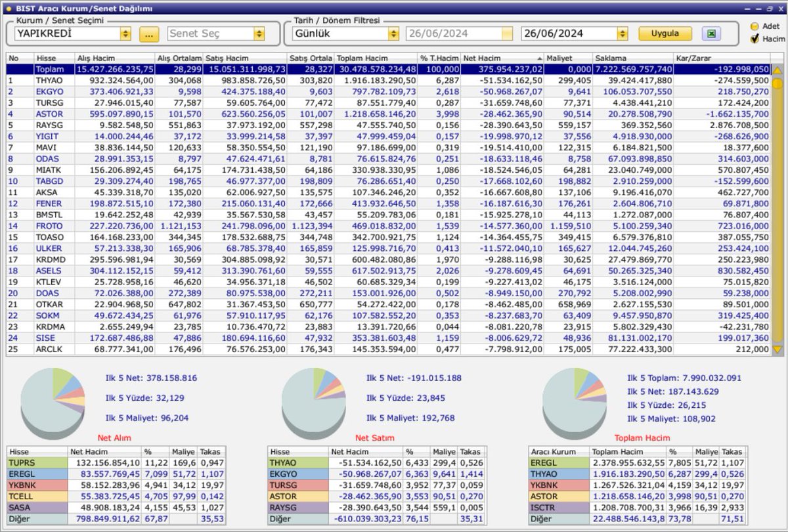Click the scrollbar up arrow of main table
The height and width of the screenshot is (532, 788).
coord(777,69)
